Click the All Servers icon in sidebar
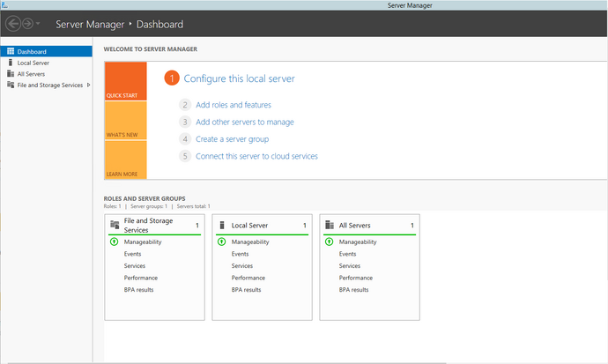The height and width of the screenshot is (364, 608). pos(11,74)
